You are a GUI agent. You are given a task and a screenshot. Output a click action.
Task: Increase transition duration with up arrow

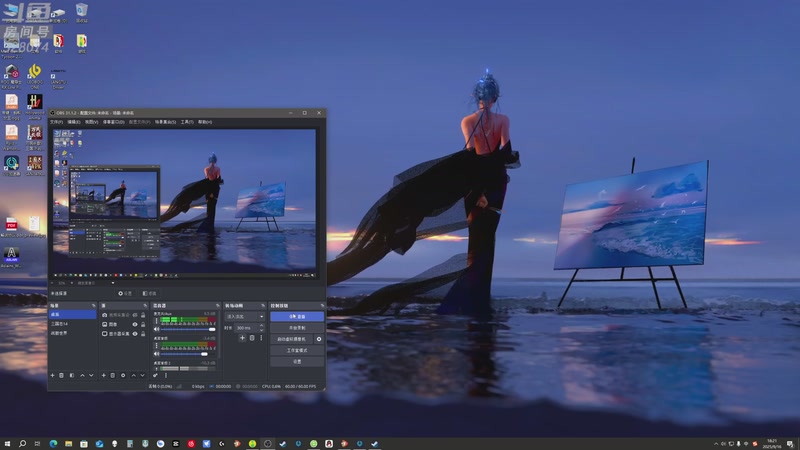[x=262, y=325]
